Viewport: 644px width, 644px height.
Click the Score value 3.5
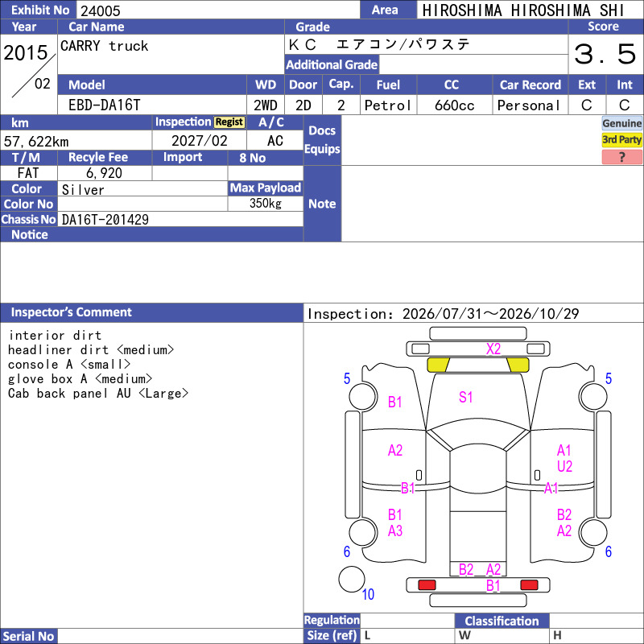(x=605, y=54)
